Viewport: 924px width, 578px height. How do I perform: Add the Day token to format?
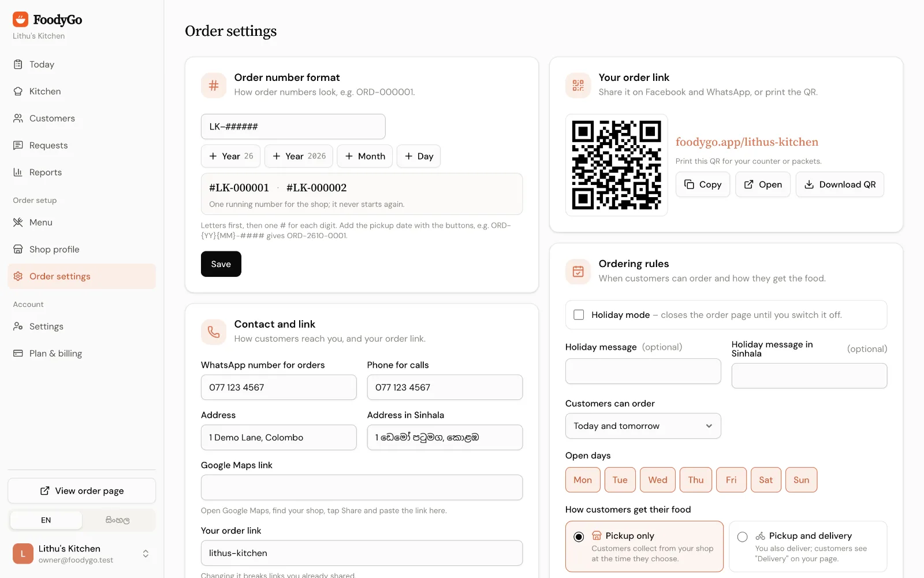coord(419,156)
